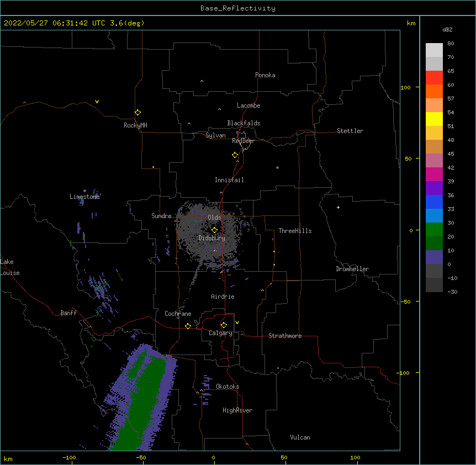This screenshot has width=476, height=465.
Task: Click the white asterisk above Limestone label
Action: (84, 191)
